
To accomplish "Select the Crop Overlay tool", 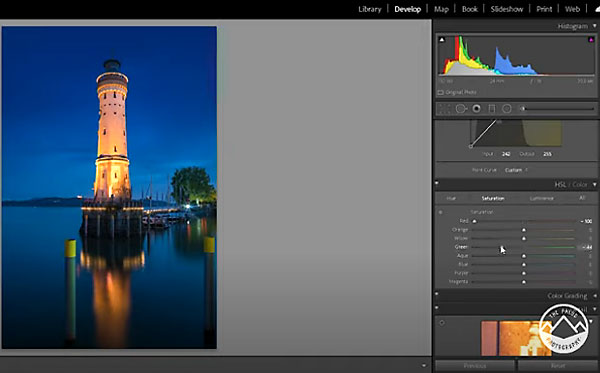I will coord(444,109).
